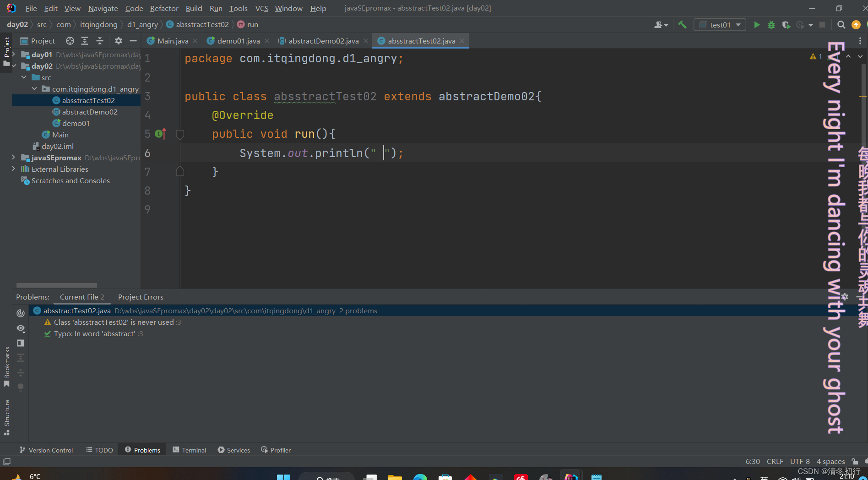Expand day01 module node
868x480 pixels.
point(14,55)
